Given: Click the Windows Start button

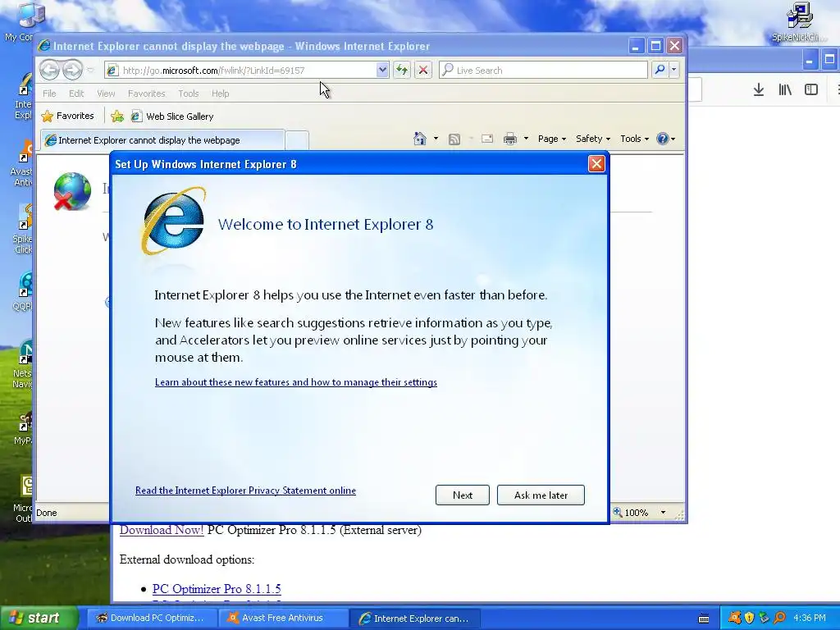Looking at the screenshot, I should coord(39,618).
